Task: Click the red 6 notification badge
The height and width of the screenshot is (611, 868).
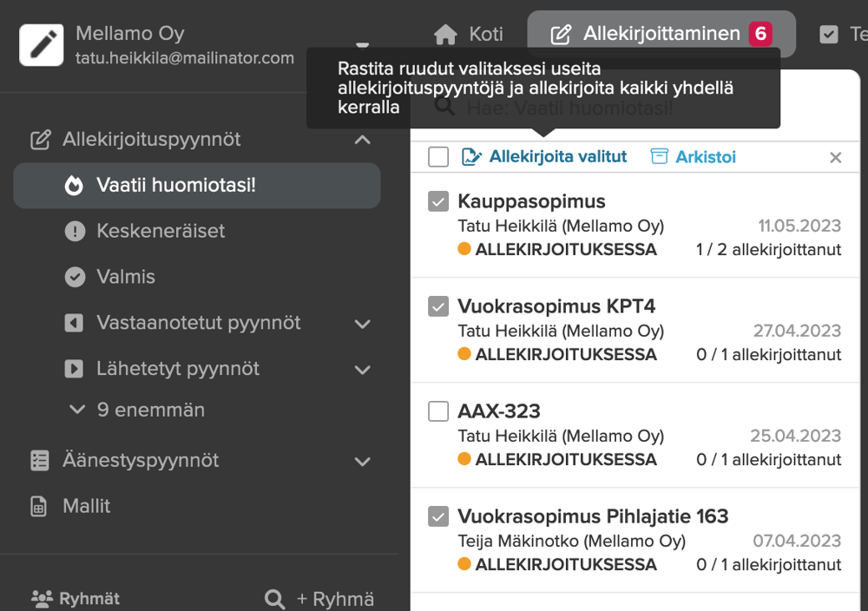Action: tap(760, 34)
